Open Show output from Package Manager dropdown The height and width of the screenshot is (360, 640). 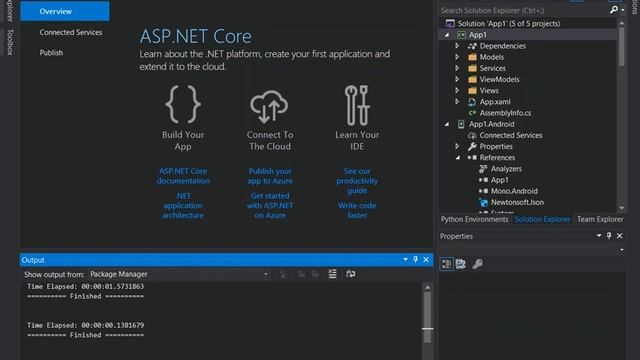(180, 274)
